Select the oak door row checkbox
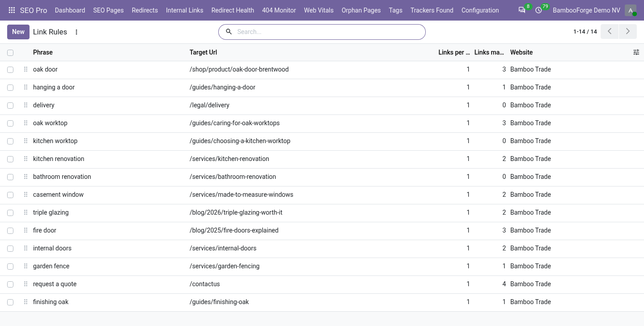 (10, 70)
